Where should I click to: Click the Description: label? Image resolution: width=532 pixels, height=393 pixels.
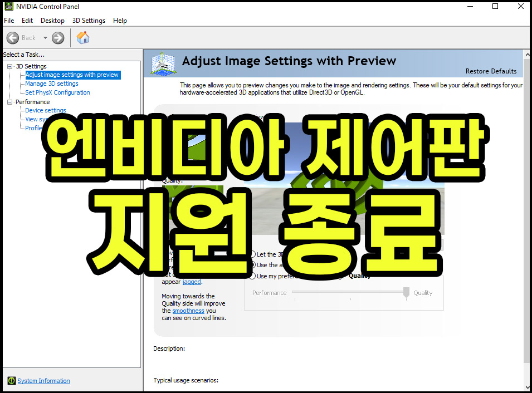pyautogui.click(x=169, y=348)
